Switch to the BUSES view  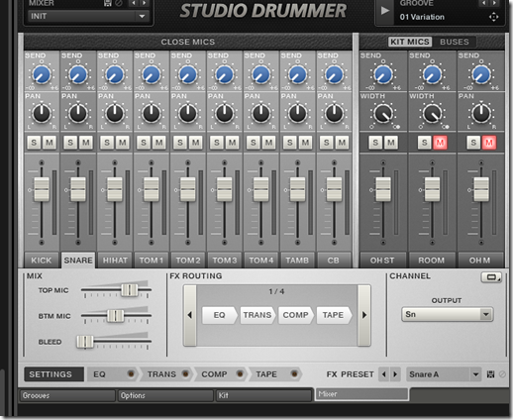[455, 42]
